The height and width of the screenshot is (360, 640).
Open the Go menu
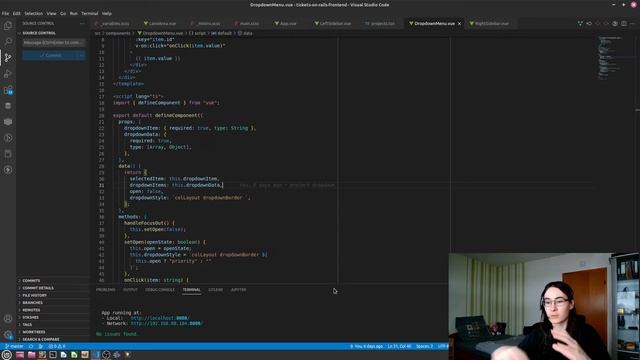click(x=63, y=13)
